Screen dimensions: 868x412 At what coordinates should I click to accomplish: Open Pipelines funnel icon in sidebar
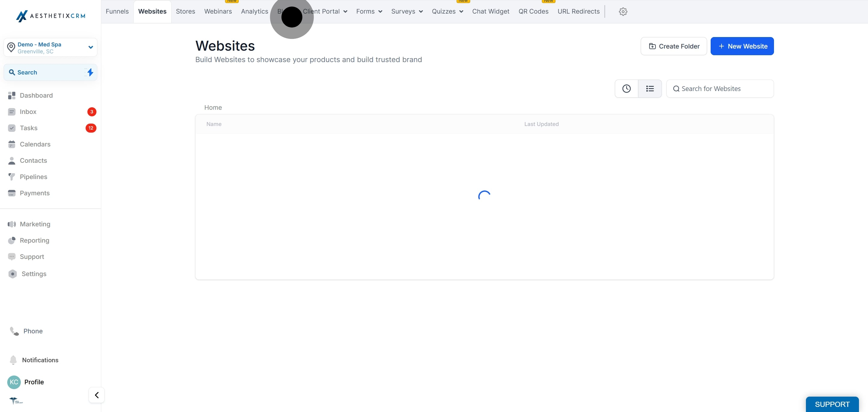pyautogui.click(x=12, y=177)
